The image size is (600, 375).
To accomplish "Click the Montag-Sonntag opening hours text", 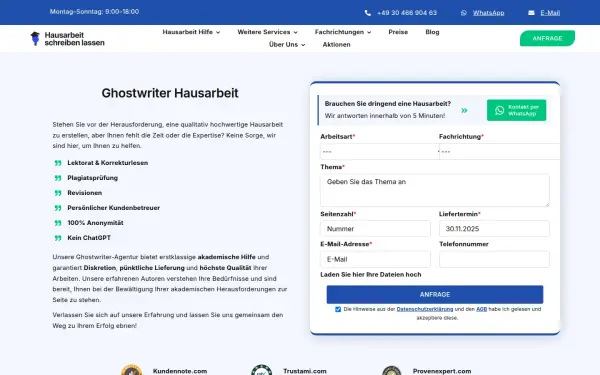I will 94,12.
